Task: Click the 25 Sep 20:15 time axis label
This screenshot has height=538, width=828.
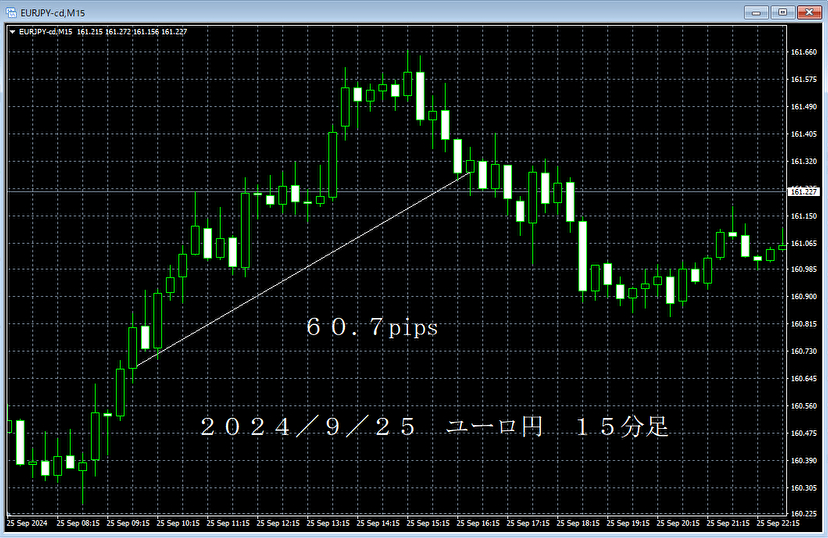Action: click(678, 523)
